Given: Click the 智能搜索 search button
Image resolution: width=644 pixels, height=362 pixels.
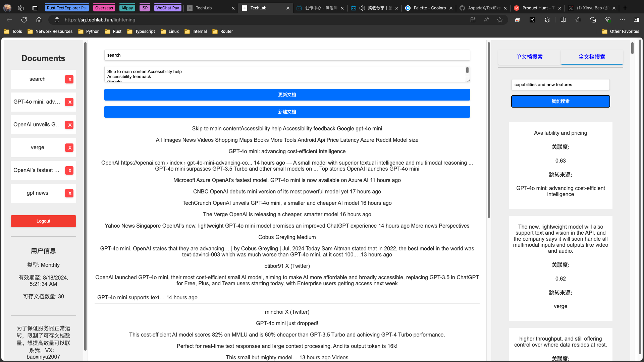Looking at the screenshot, I should point(560,102).
